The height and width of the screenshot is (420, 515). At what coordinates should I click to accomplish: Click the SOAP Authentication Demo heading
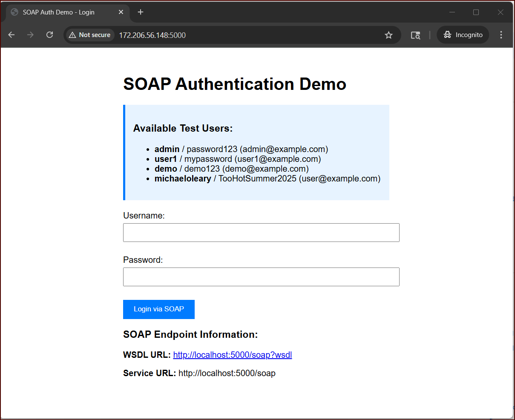(x=234, y=84)
